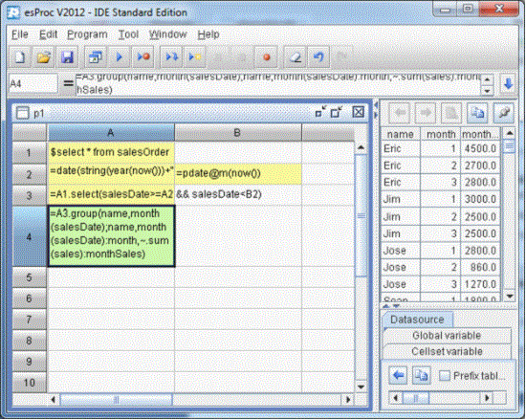Viewport: 526px width, 420px height.
Task: Select row 7 header
Action: [x=30, y=320]
